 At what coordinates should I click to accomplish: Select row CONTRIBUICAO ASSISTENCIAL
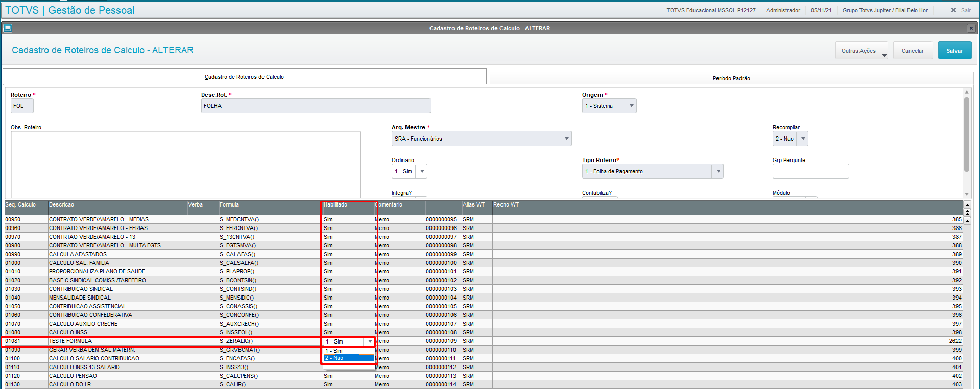point(483,307)
